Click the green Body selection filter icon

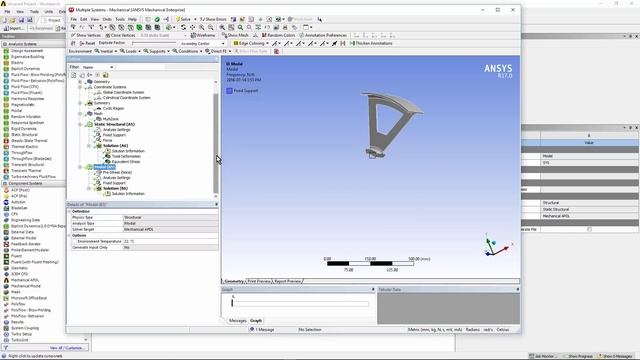[x=139, y=27]
